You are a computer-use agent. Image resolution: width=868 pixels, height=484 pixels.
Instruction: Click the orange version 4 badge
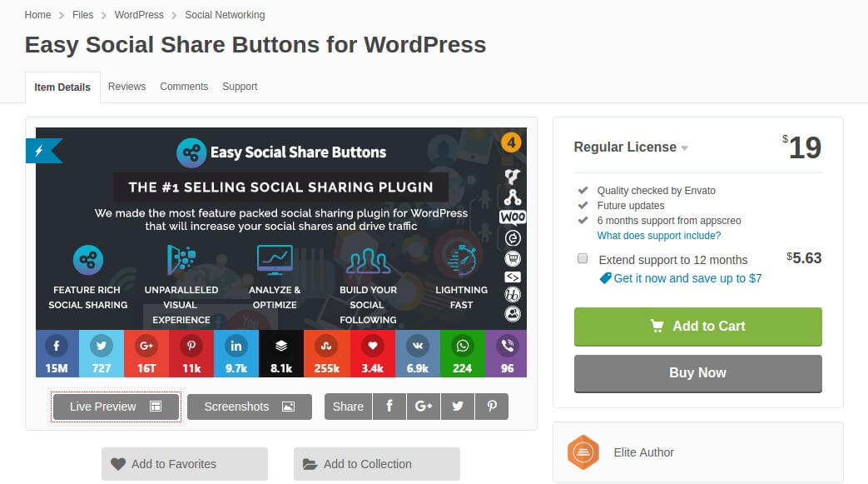[512, 143]
